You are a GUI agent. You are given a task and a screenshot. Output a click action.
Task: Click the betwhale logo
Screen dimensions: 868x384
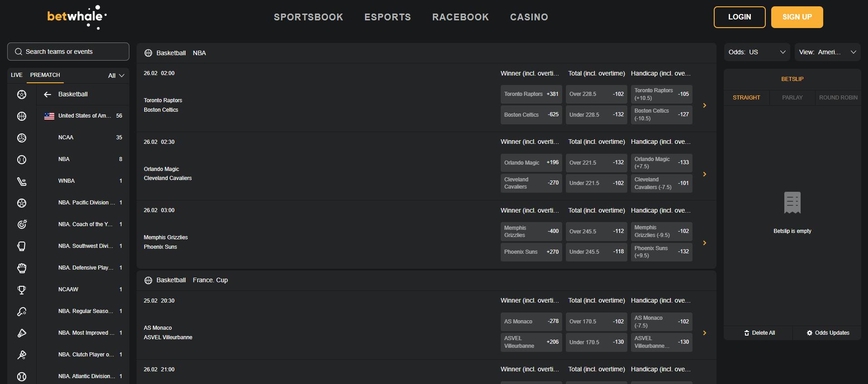click(x=77, y=17)
